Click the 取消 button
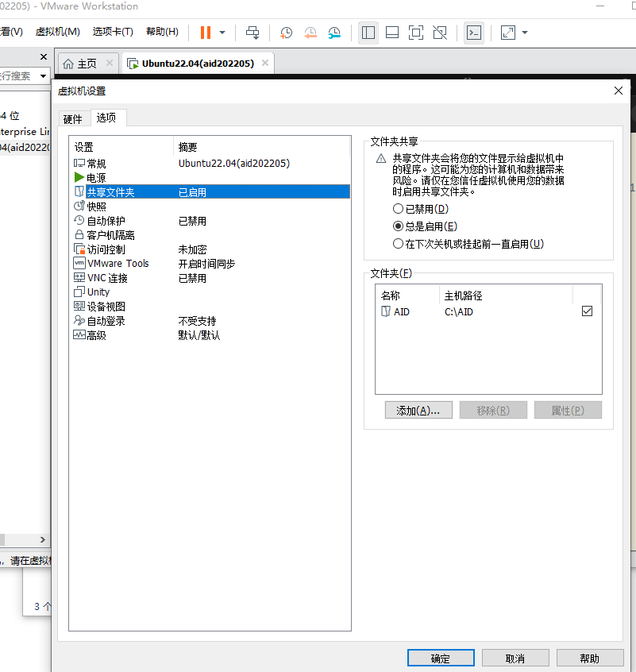636x672 pixels. 515,658
